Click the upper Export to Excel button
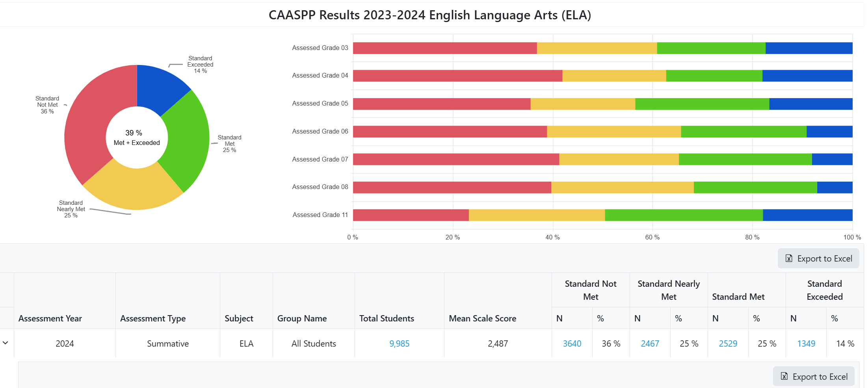 click(818, 258)
